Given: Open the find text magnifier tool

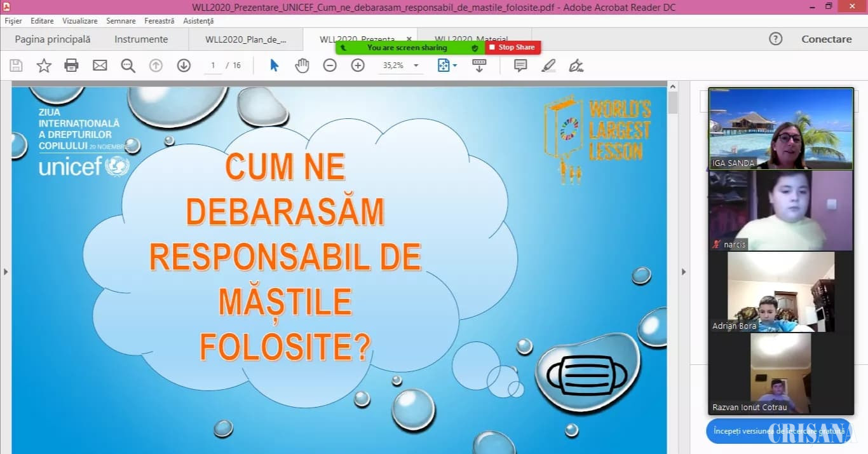Looking at the screenshot, I should [x=128, y=65].
